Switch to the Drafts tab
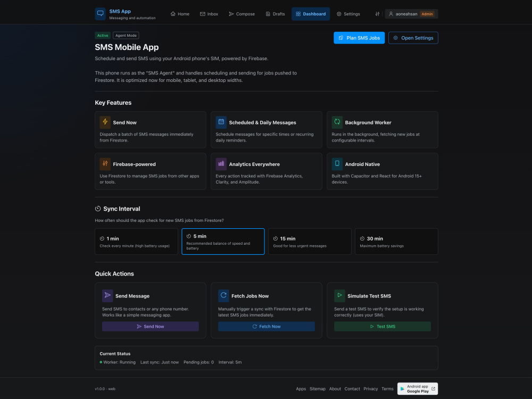The image size is (532, 399). [x=275, y=14]
